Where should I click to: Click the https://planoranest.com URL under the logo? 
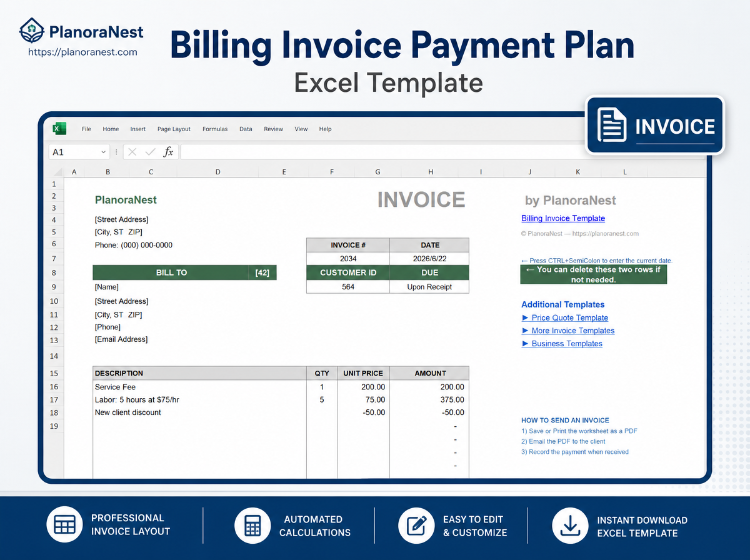click(82, 52)
